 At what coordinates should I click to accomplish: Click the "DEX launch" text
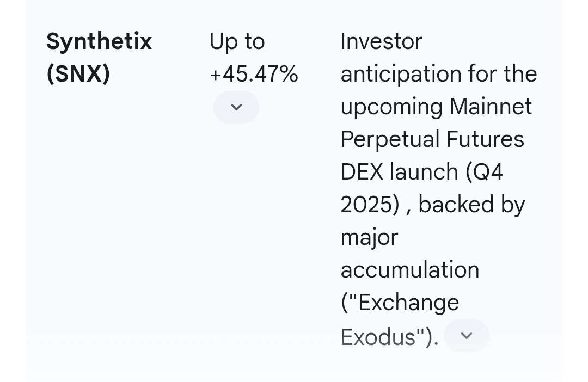399,172
